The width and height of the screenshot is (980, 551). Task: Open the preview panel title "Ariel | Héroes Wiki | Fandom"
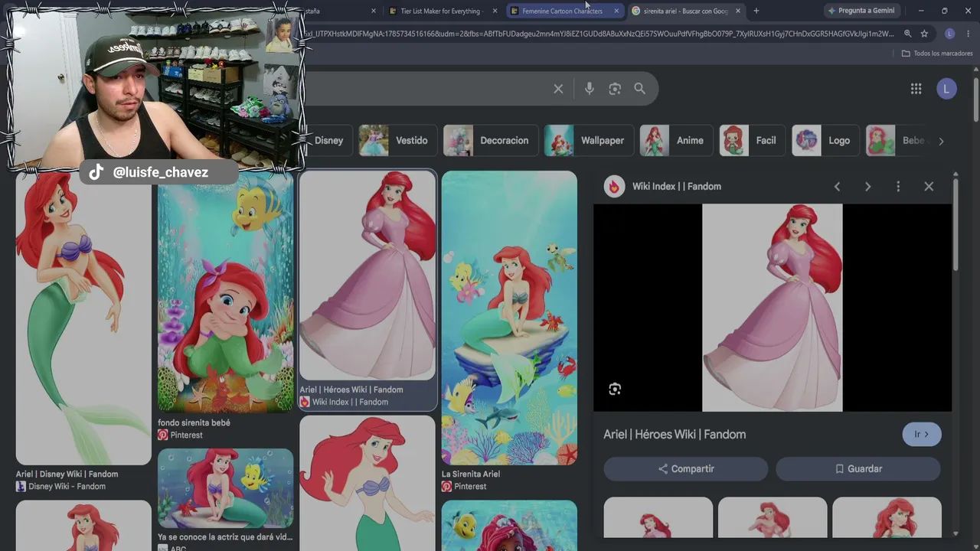point(675,435)
